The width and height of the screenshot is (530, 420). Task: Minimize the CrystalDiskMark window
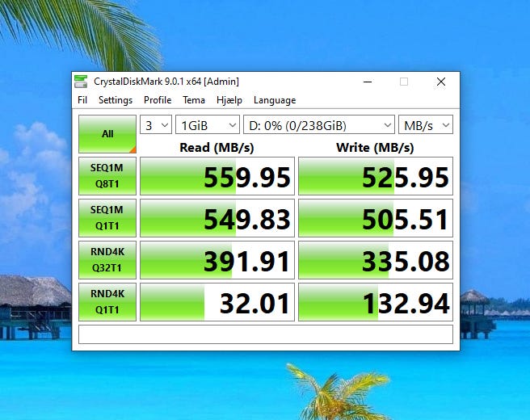(x=368, y=82)
